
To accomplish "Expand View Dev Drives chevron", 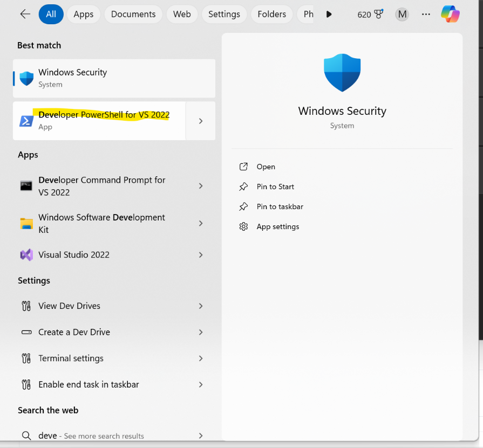I will pos(201,306).
